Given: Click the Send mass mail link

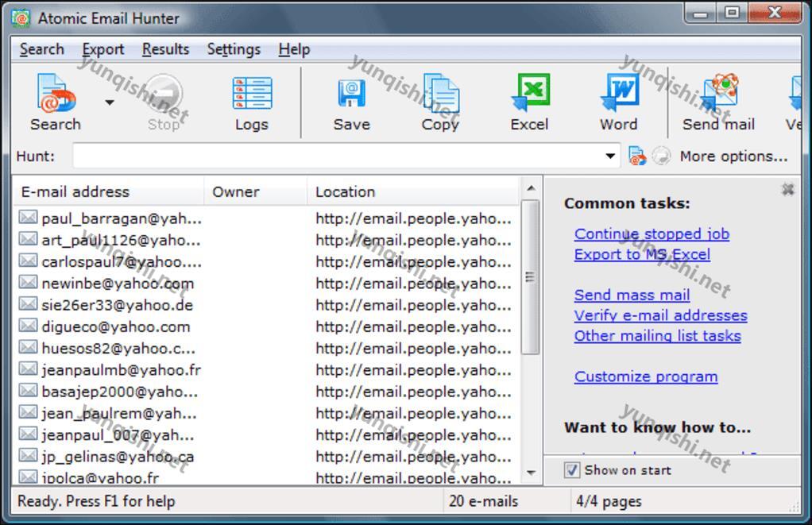Looking at the screenshot, I should coord(632,295).
